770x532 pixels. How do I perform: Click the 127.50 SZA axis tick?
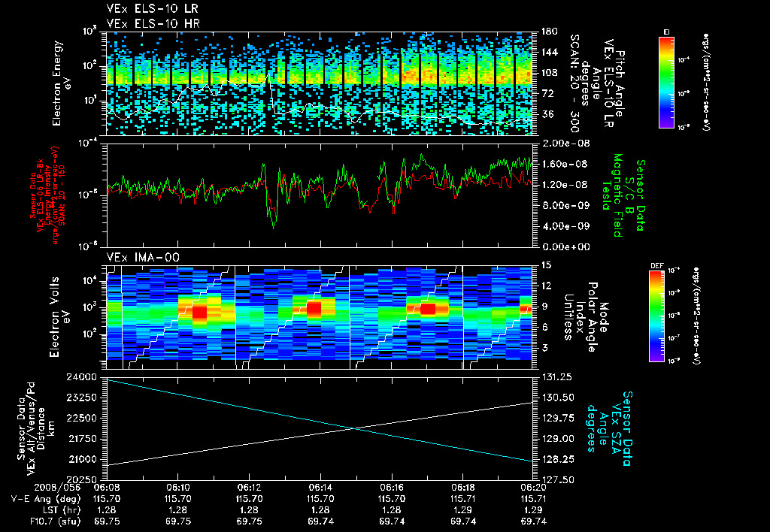tap(557, 479)
